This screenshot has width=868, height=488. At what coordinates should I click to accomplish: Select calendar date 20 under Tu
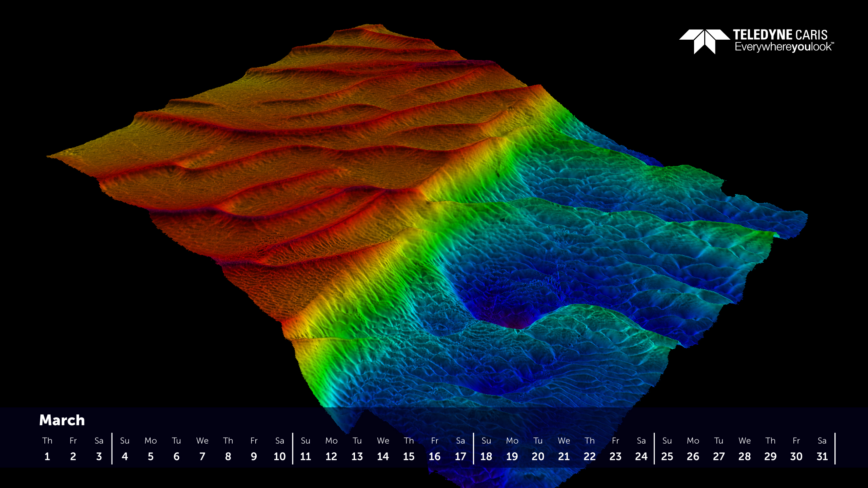pos(538,456)
